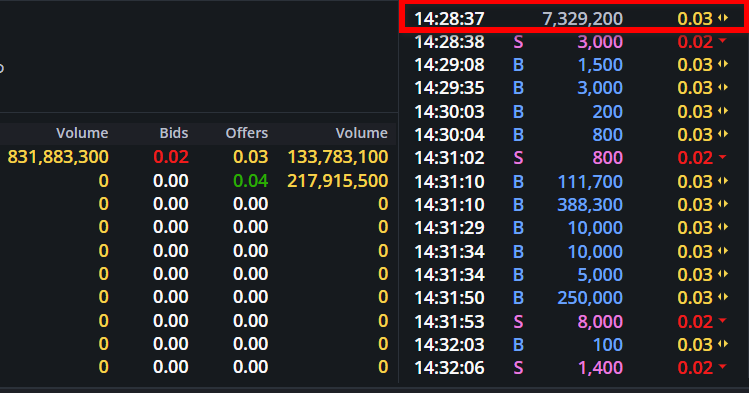
Task: Select the 388,300 volume trade at 14:31:10
Action: click(572, 205)
